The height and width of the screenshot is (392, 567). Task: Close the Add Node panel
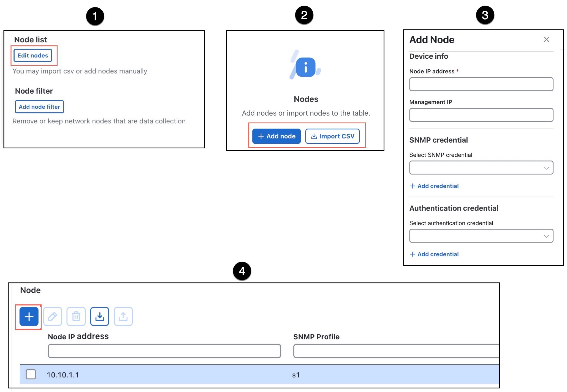(x=546, y=39)
